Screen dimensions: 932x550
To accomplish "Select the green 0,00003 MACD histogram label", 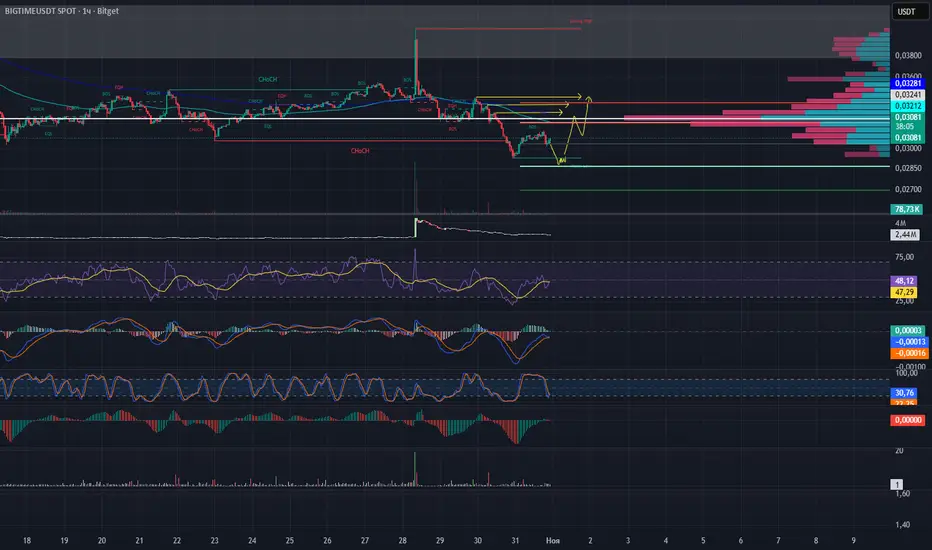I will (908, 331).
